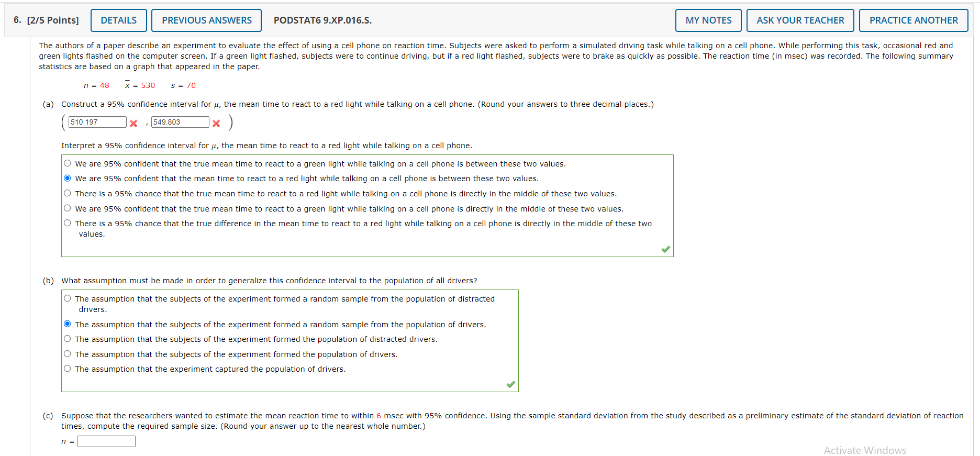
Task: View PREVIOUS ANSWERS for this question
Action: 206,20
